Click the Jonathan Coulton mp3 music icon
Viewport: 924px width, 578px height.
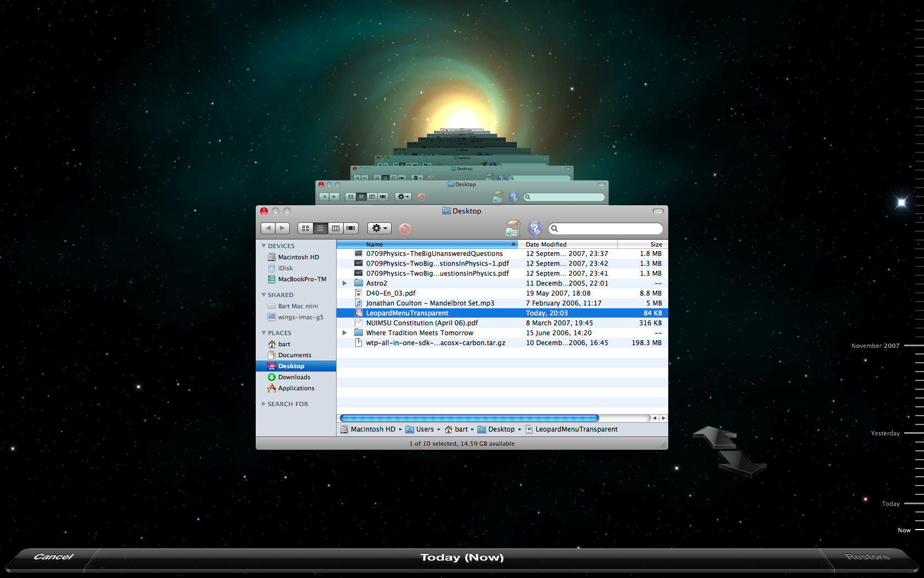[x=359, y=303]
